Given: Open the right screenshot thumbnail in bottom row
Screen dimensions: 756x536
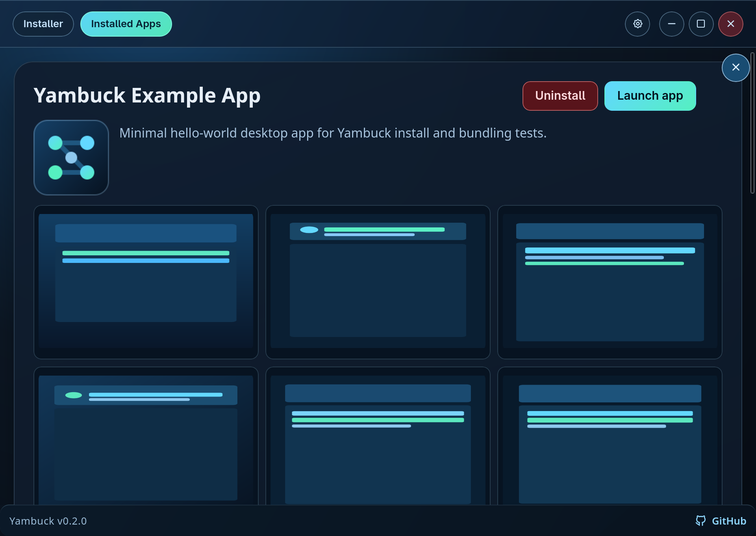Looking at the screenshot, I should point(610,436).
